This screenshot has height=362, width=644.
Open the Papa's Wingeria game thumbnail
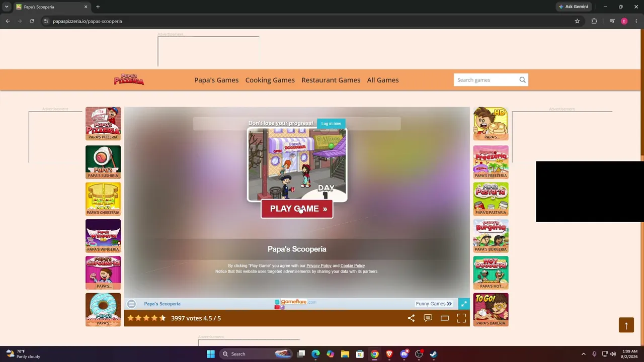[103, 236]
